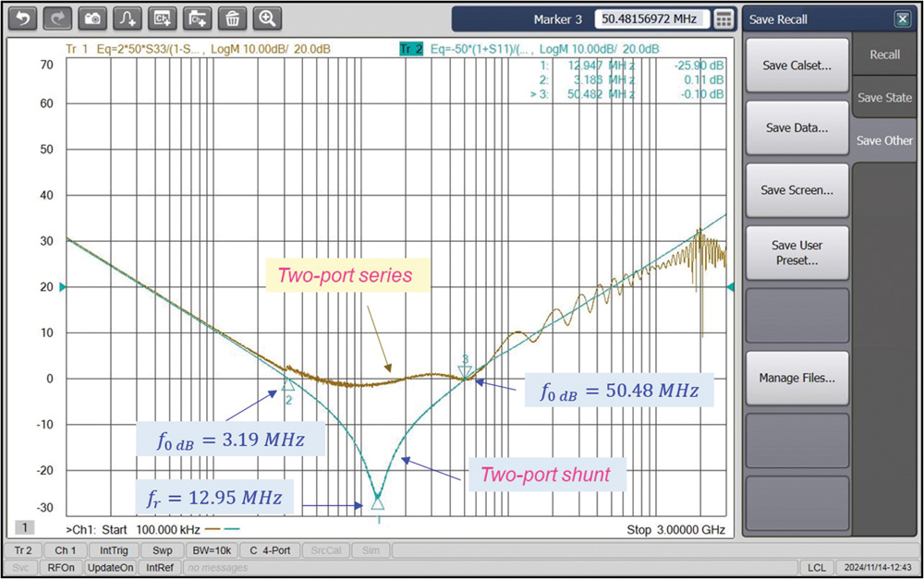Click the Marker 3 frequency input field

coord(653,18)
